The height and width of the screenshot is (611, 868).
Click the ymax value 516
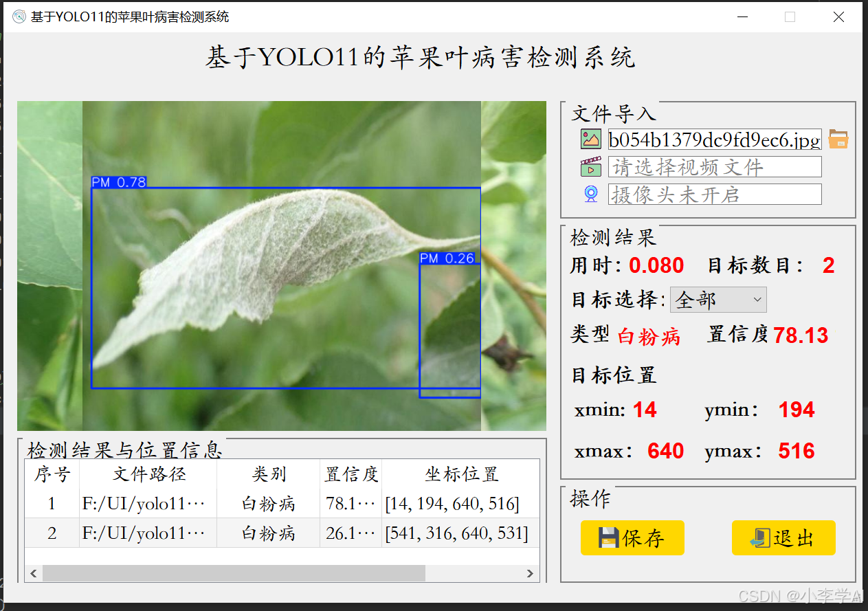797,451
